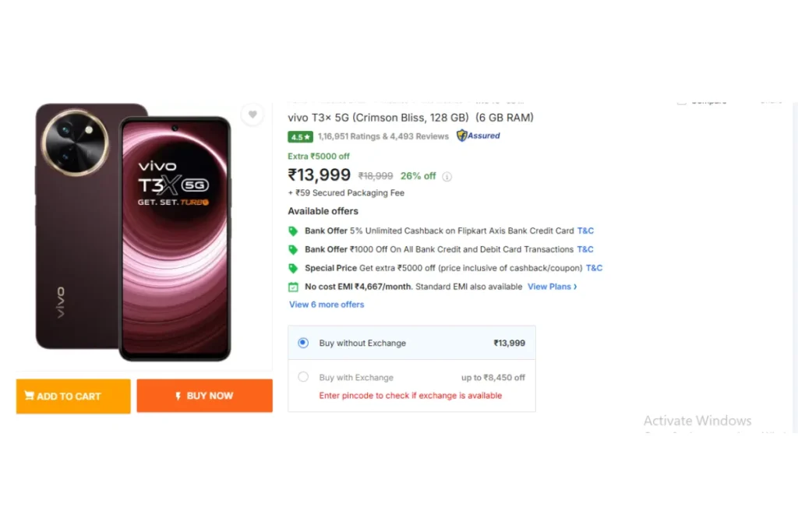Add phone to wishlist using heart icon
The image size is (798, 532).
pos(252,115)
